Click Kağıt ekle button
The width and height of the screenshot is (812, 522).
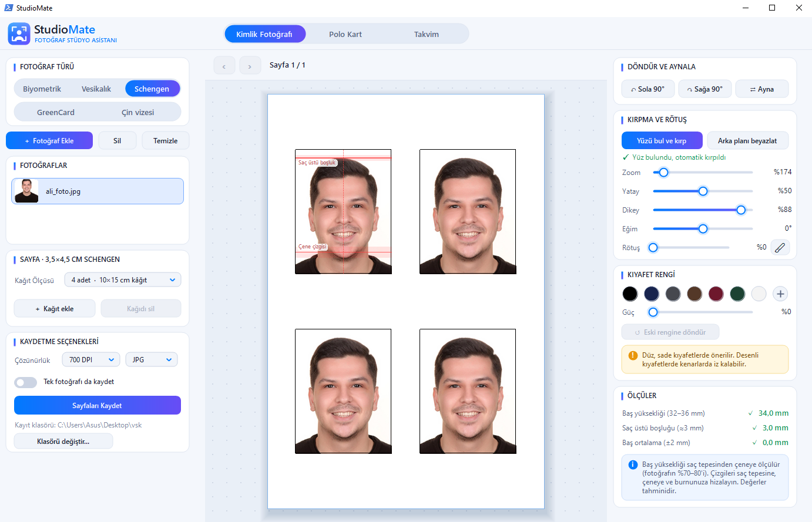(x=55, y=309)
